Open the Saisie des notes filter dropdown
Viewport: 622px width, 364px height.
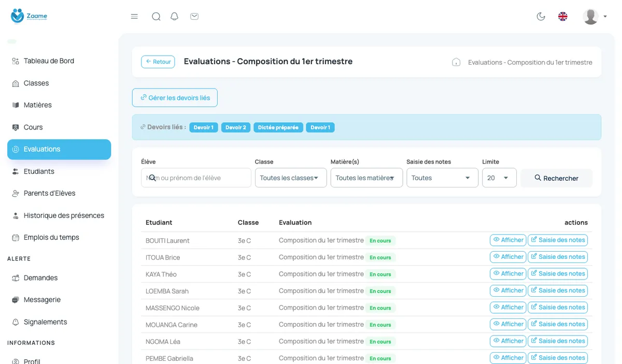(x=442, y=178)
